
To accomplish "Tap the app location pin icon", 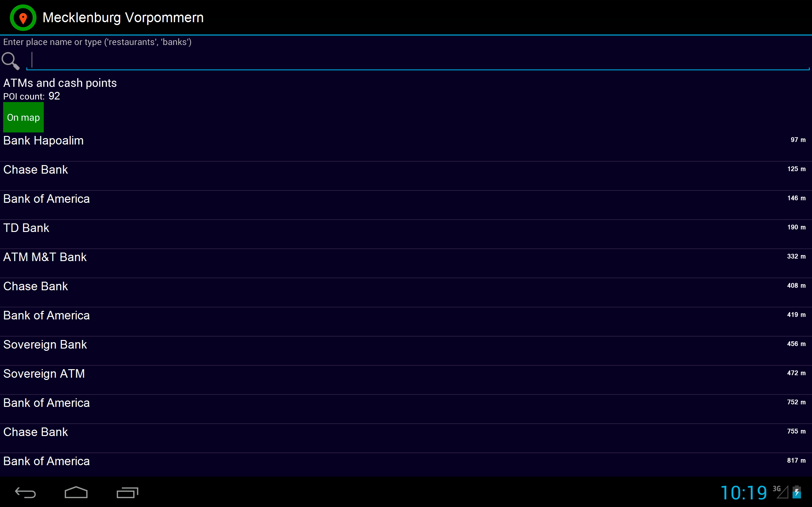I will 23,17.
